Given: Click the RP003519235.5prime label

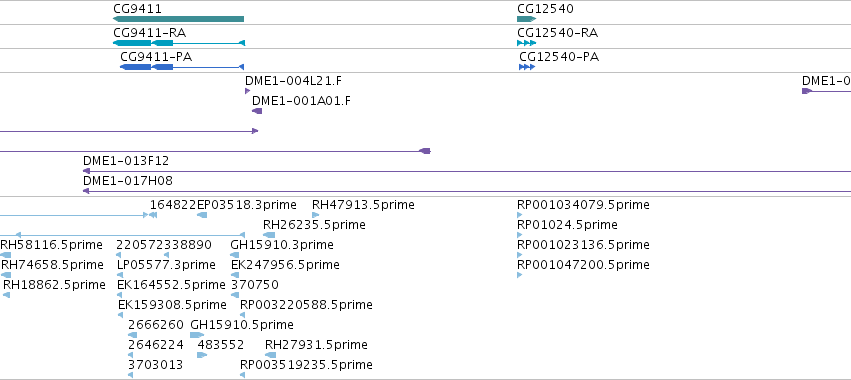Looking at the screenshot, I should 307,365.
